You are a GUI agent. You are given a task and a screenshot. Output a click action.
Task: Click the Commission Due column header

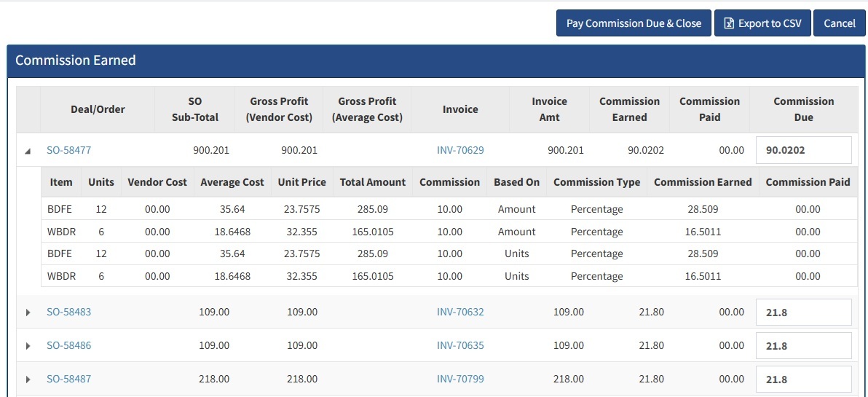coord(804,109)
